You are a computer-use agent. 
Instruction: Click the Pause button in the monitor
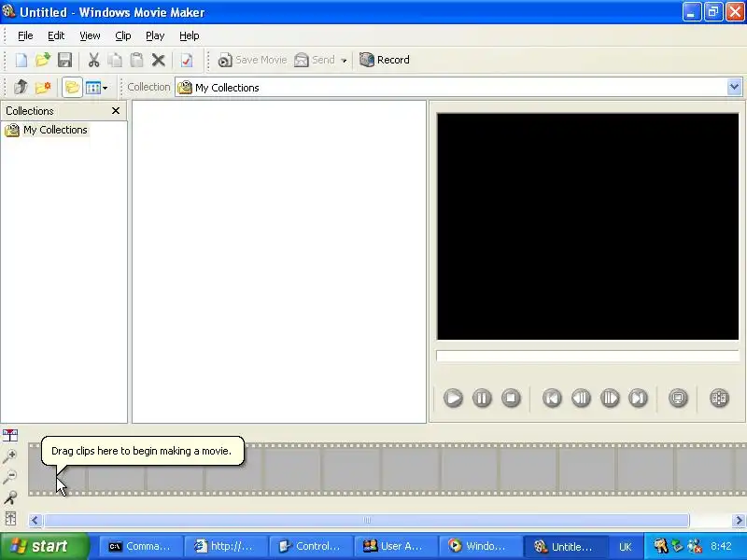482,398
